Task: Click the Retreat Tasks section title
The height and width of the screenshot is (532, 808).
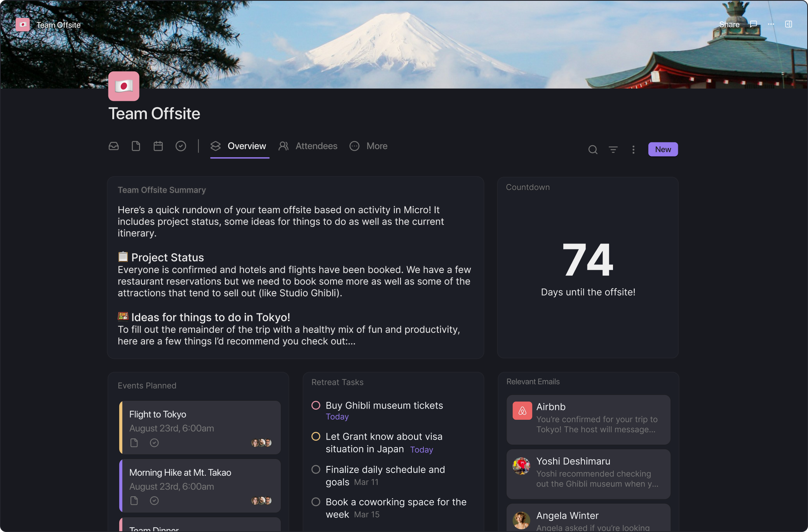Action: (337, 382)
